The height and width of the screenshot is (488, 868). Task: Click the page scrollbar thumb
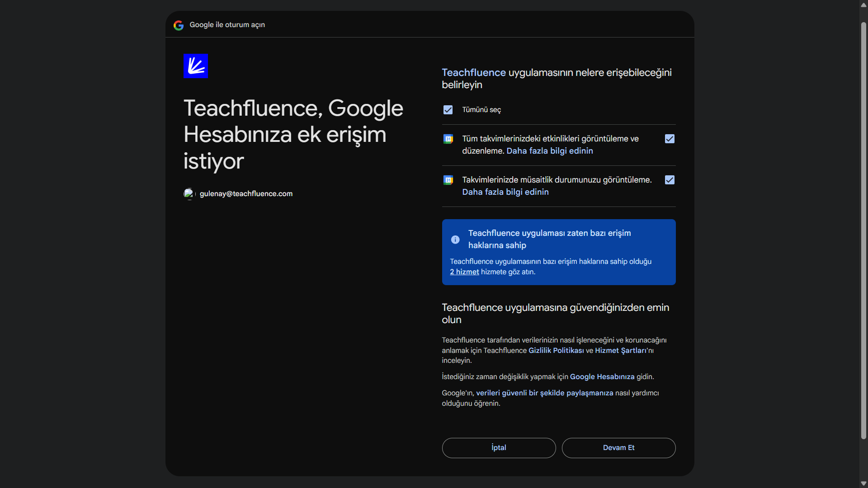point(863,230)
